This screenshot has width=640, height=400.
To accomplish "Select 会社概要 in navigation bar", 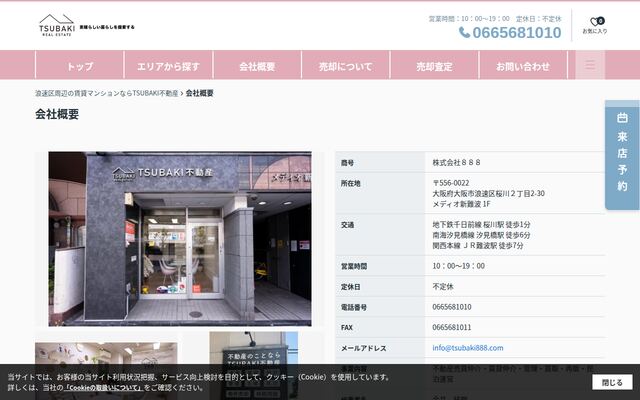I will click(257, 66).
